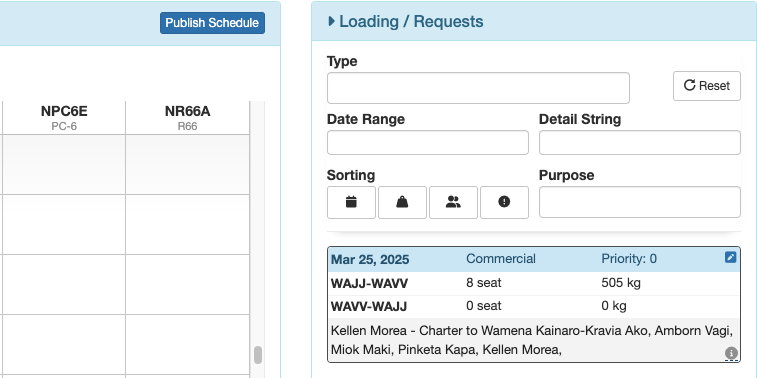The image size is (757, 378).
Task: Sort requests by cargo weight icon
Action: click(x=402, y=202)
